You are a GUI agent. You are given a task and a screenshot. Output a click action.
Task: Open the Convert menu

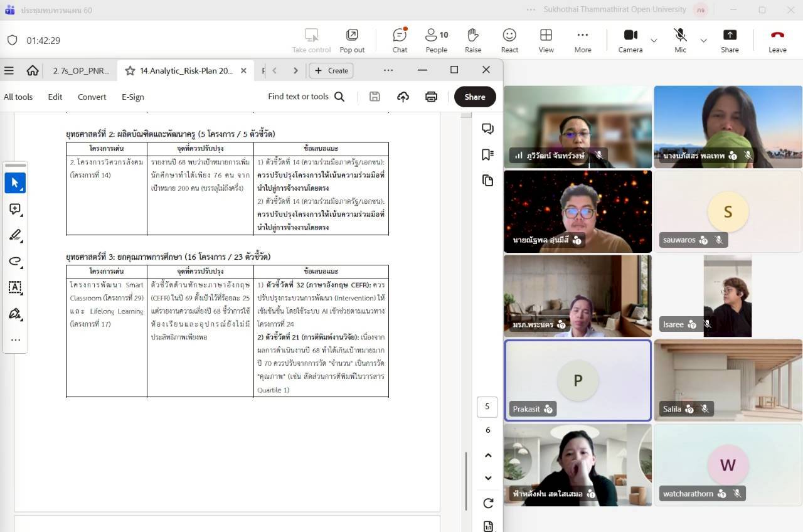[92, 97]
